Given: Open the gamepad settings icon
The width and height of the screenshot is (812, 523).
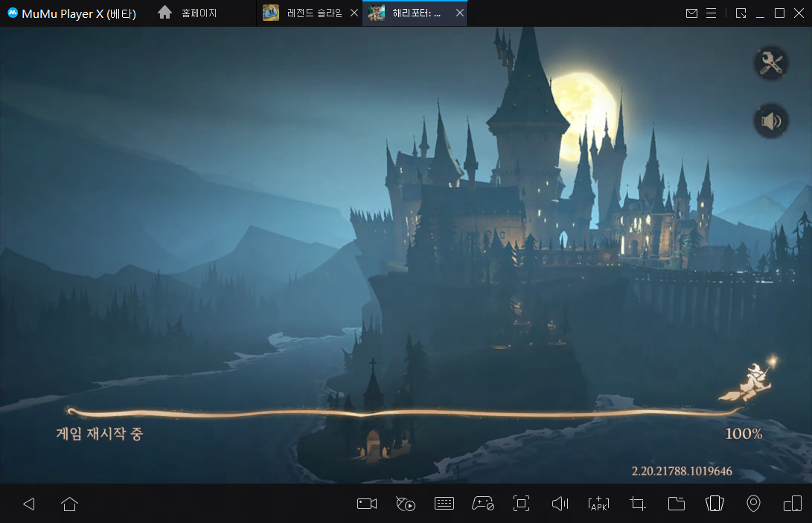Looking at the screenshot, I should tap(482, 504).
